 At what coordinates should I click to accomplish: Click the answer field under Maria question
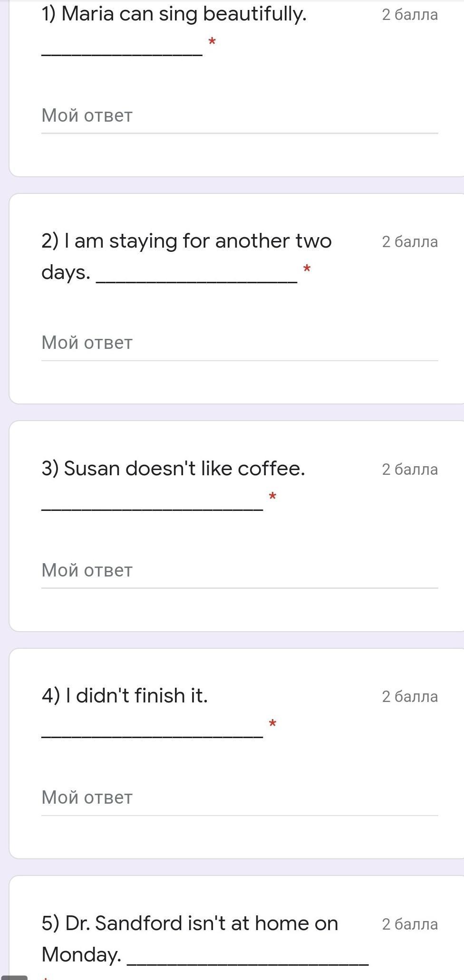tap(239, 116)
